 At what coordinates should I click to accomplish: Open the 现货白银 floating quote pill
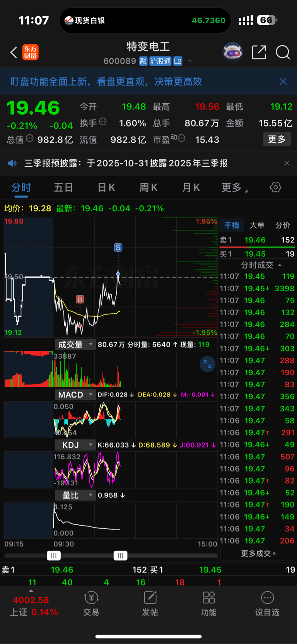pos(145,20)
